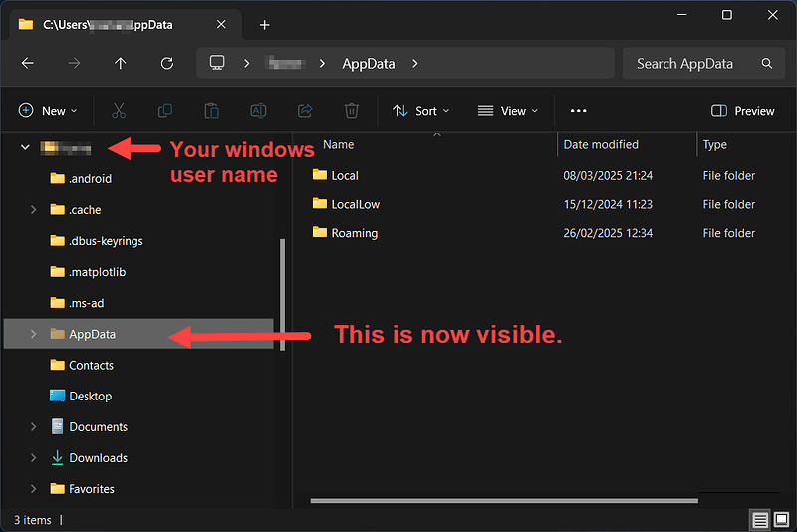This screenshot has width=797, height=532.
Task: Open a new tab with plus button
Action: coord(264,24)
